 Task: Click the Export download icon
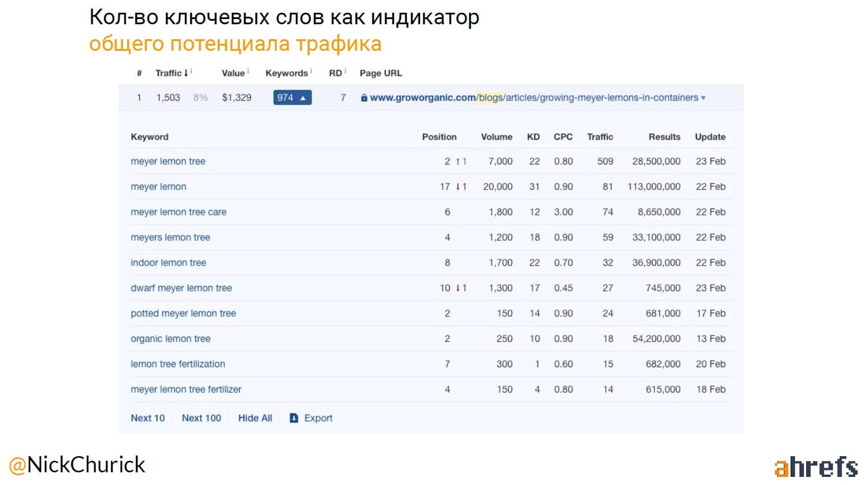[x=294, y=418]
